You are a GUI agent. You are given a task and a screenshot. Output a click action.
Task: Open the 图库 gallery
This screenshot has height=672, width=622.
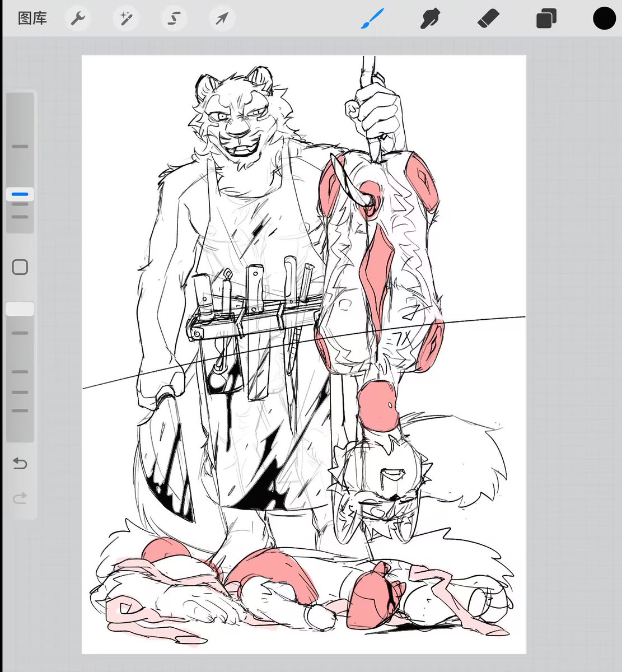coord(32,18)
